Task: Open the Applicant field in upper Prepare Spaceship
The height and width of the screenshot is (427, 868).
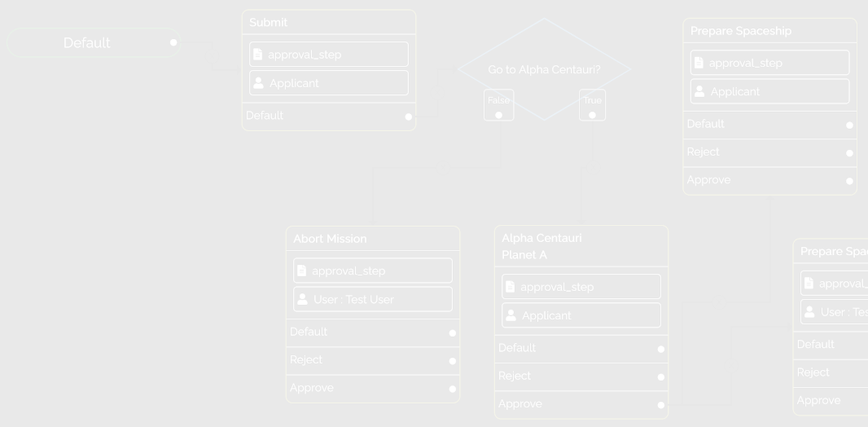Action: [x=770, y=91]
